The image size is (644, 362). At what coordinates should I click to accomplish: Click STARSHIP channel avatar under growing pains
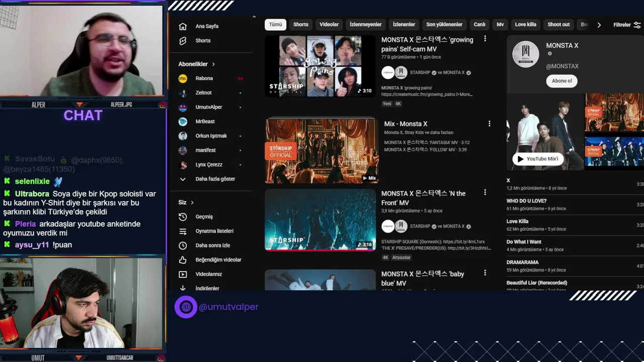[387, 72]
